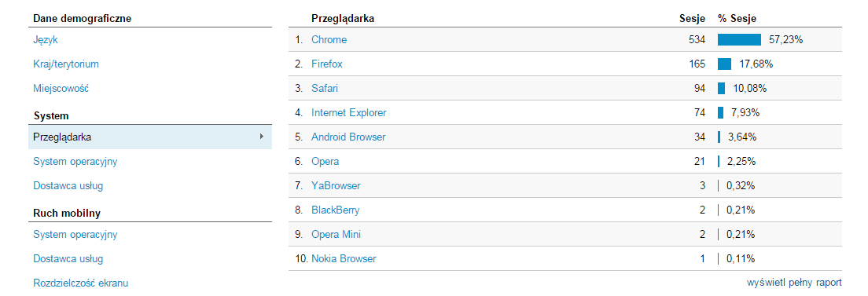Select the highlighted Przeglądarka menu item
The image size is (868, 296).
(x=150, y=137)
